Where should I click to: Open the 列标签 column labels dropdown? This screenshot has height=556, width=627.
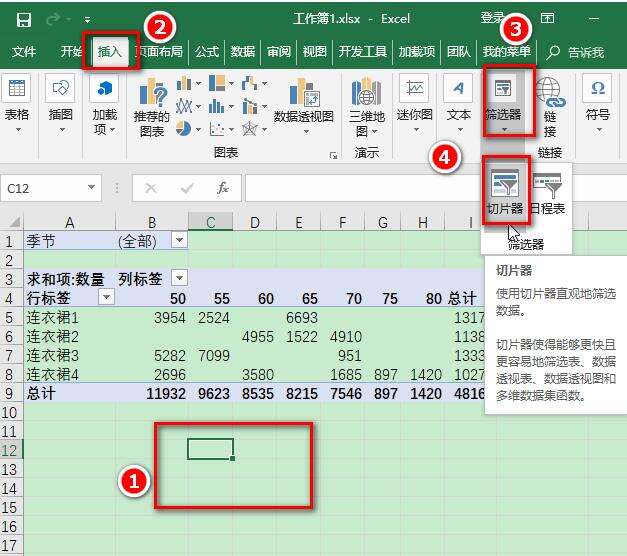(179, 277)
